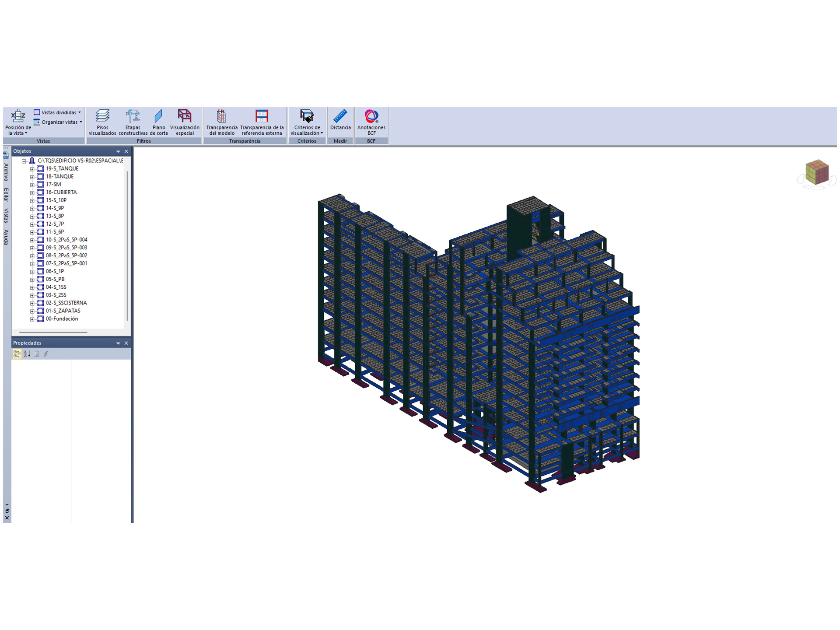The image size is (840, 630).
Task: Toggle 12-S_7P visibility checkbox
Action: pyautogui.click(x=40, y=224)
